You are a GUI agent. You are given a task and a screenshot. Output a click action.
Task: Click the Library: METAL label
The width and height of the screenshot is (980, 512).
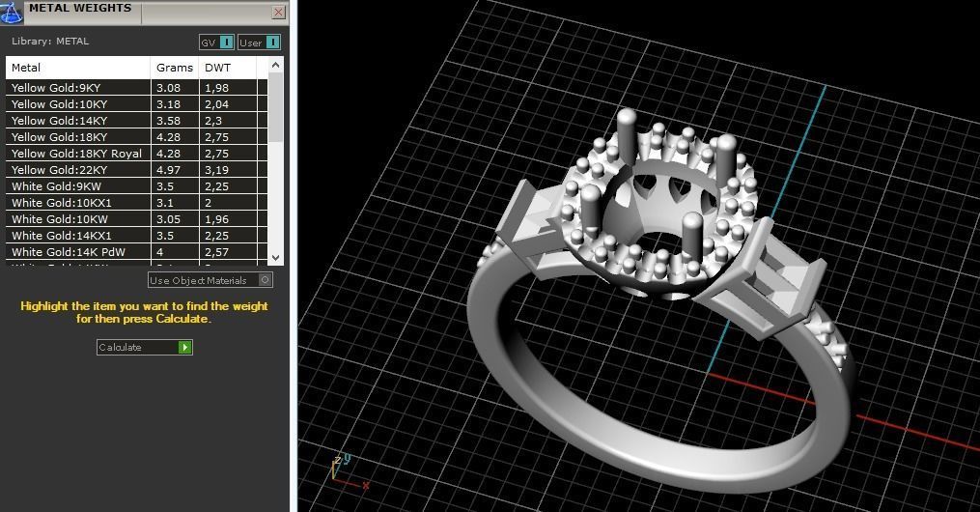(x=50, y=42)
